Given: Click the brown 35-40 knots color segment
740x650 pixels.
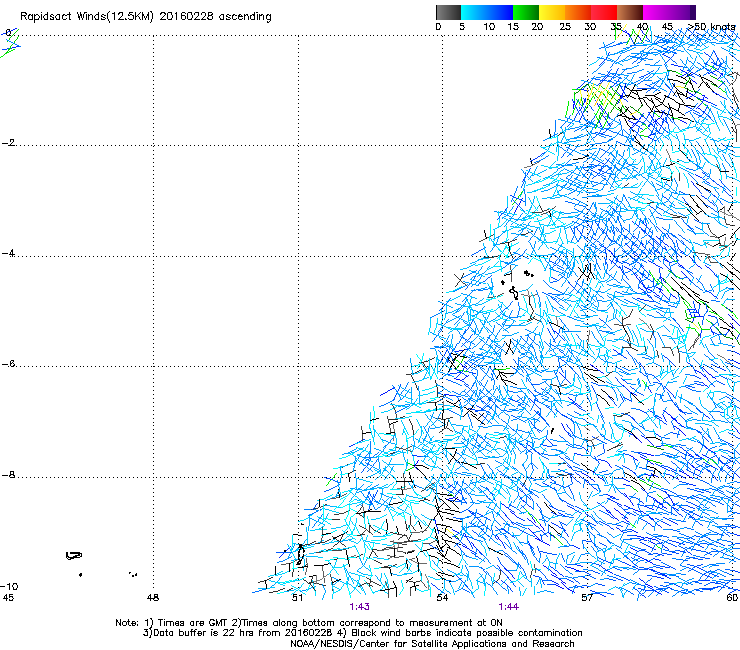Looking at the screenshot, I should coord(630,12).
